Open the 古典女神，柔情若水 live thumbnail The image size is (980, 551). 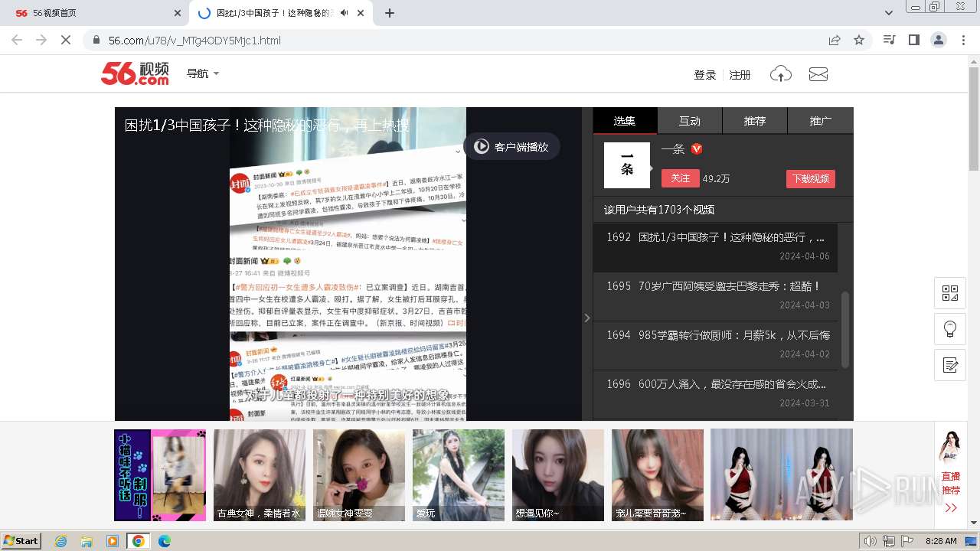coord(260,475)
